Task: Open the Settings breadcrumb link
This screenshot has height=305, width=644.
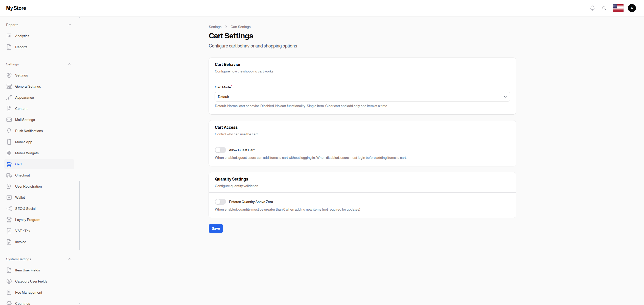Action: 215,27
